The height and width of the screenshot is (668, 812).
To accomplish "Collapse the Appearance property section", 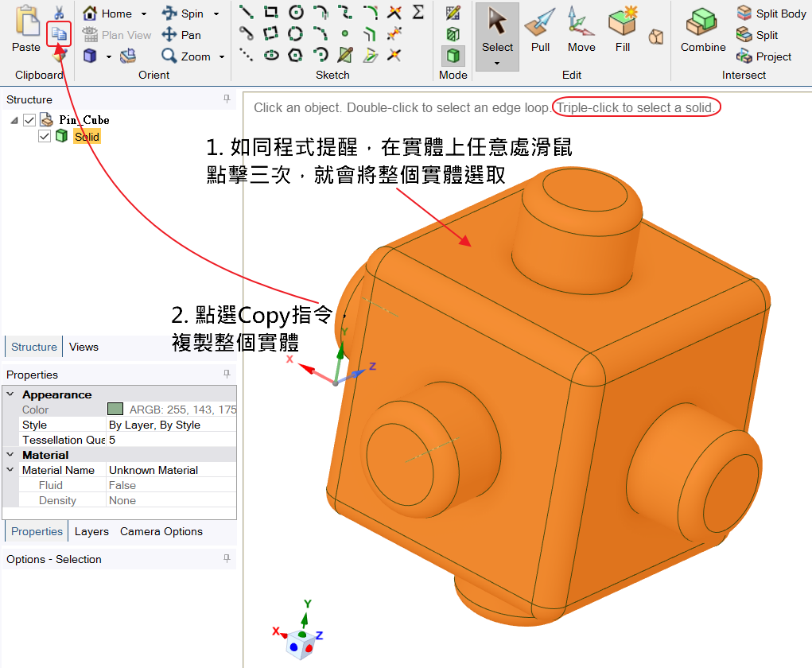I will pos(10,394).
